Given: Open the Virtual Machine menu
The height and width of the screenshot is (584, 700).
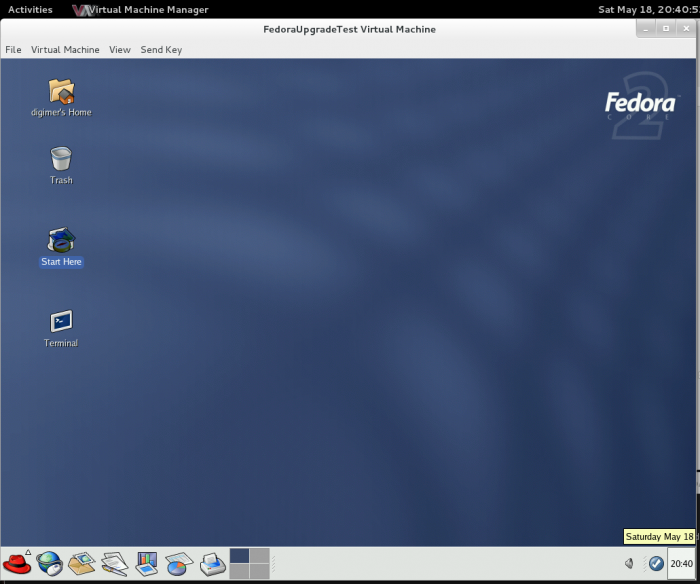Looking at the screenshot, I should (x=65, y=50).
